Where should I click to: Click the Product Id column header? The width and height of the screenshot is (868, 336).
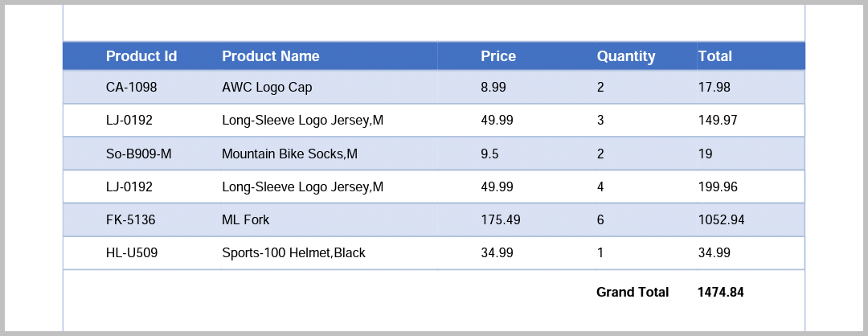[x=141, y=56]
